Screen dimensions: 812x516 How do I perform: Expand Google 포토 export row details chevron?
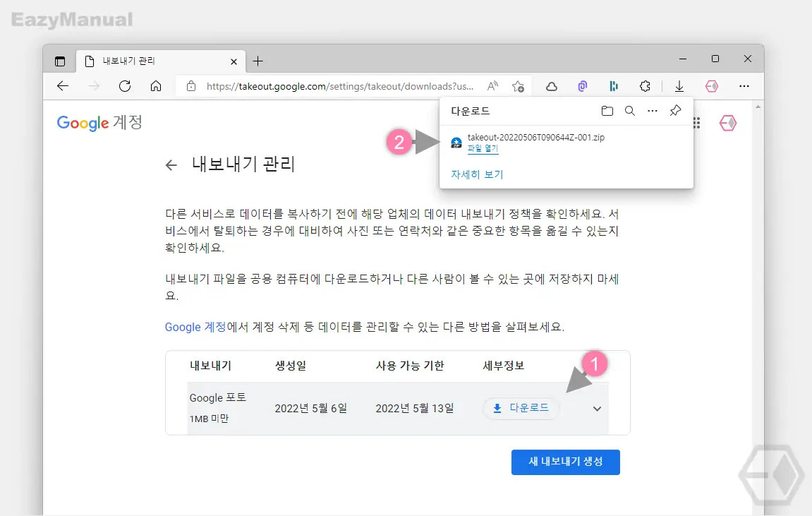597,409
